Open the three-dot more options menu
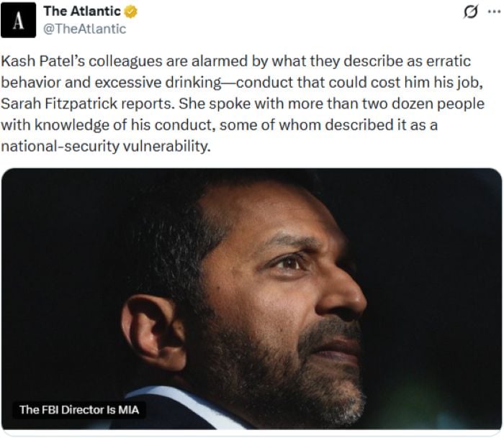Screen dimensions: 504x438 (x=494, y=12)
